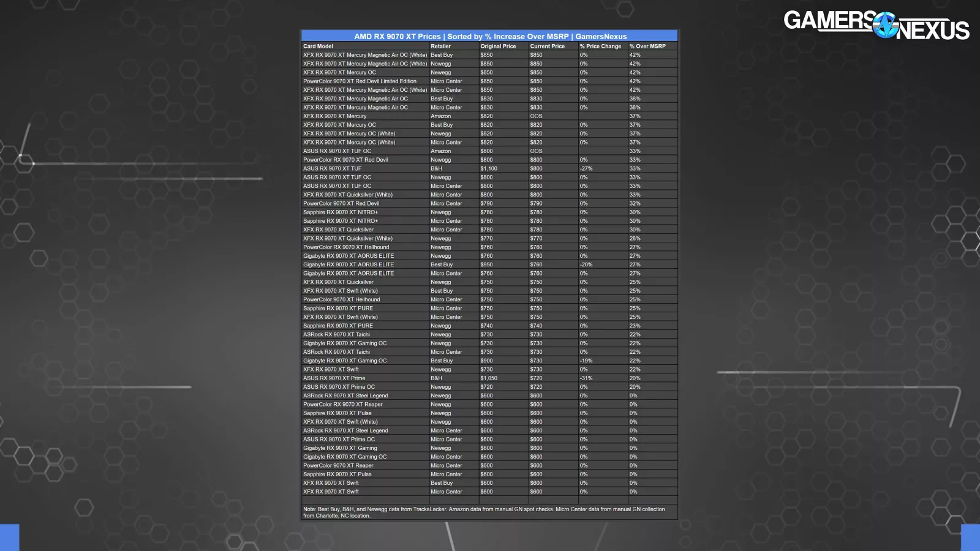
Task: Select the % Price Change header
Action: coord(600,47)
